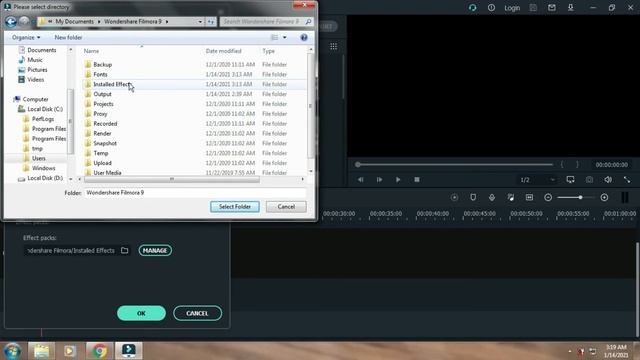Click the play-frame forward button in the preview
The image size is (640, 360).
point(379,180)
